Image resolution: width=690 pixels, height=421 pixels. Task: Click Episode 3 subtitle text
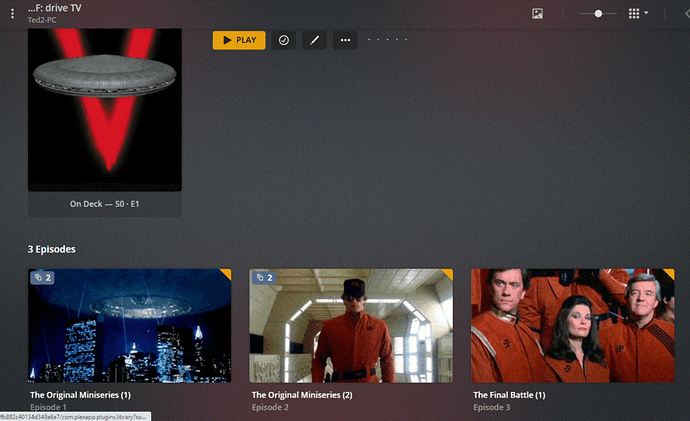[492, 407]
